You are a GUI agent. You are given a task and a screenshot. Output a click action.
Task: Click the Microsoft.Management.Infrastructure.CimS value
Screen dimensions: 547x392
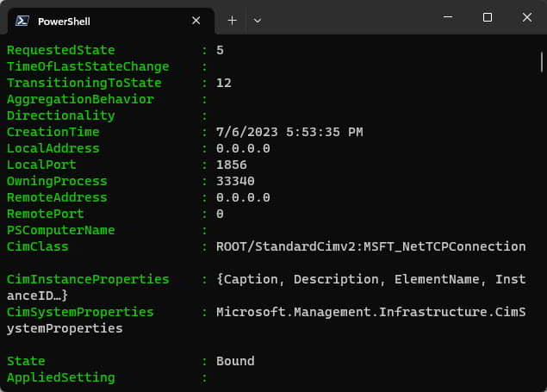point(370,312)
